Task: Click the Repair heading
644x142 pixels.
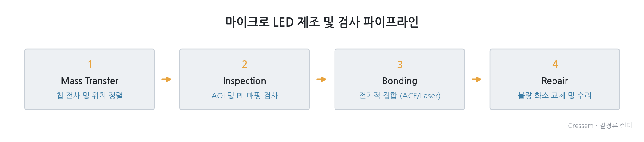Action: (555, 81)
